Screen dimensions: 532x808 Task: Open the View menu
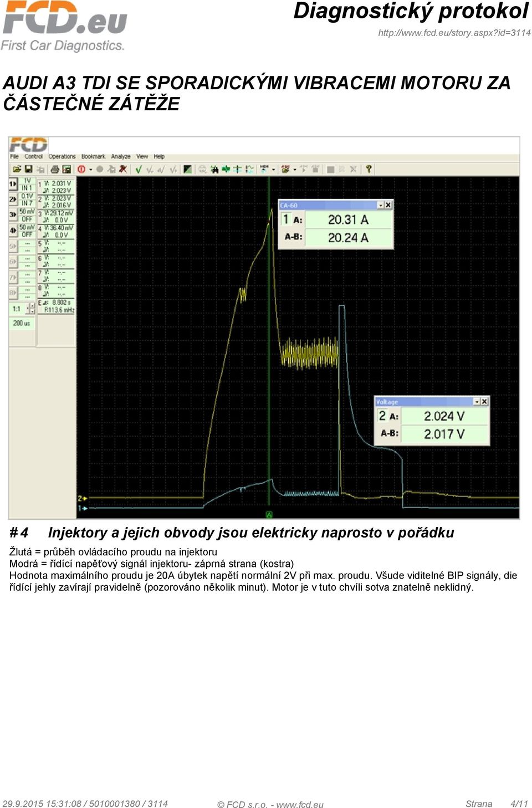[x=142, y=157]
